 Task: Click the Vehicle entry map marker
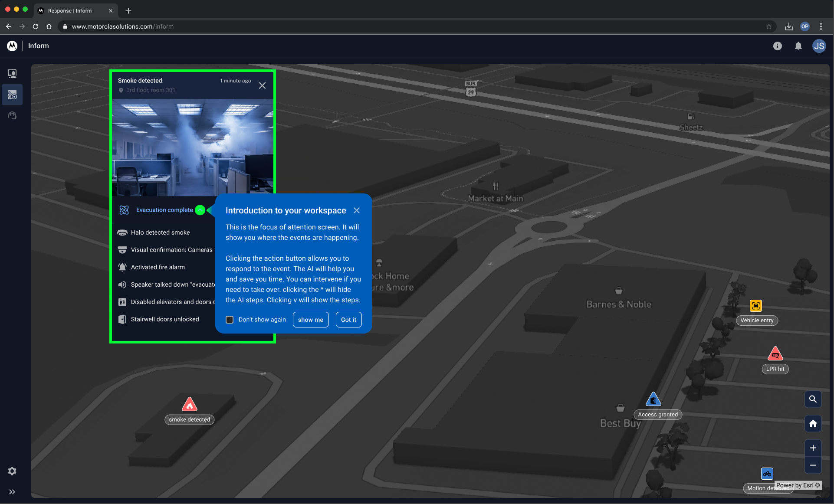coord(755,306)
